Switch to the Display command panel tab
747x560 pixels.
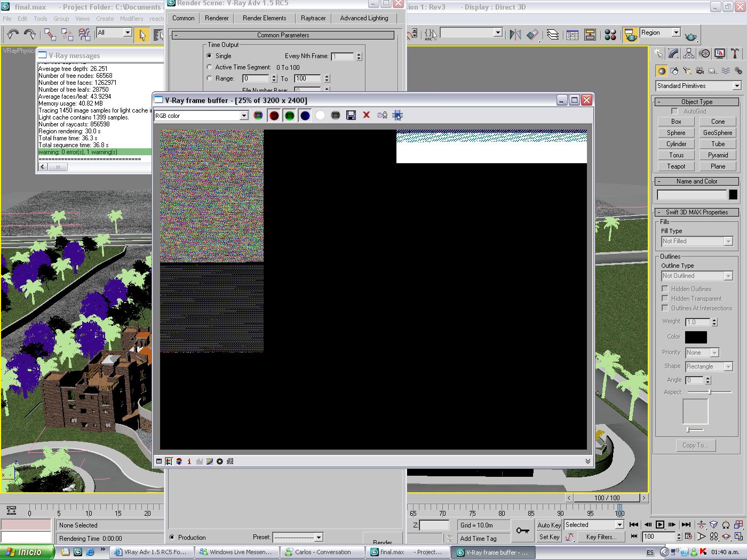click(720, 53)
